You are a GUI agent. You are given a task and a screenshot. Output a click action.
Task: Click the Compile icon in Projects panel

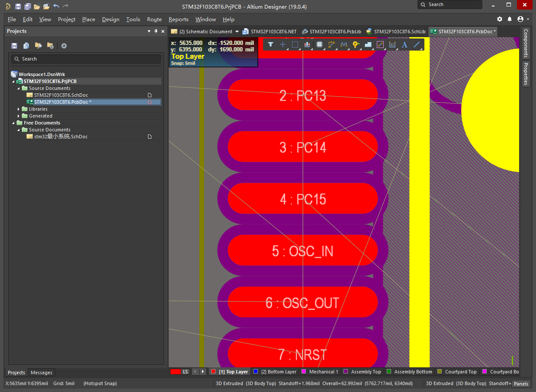(26, 46)
